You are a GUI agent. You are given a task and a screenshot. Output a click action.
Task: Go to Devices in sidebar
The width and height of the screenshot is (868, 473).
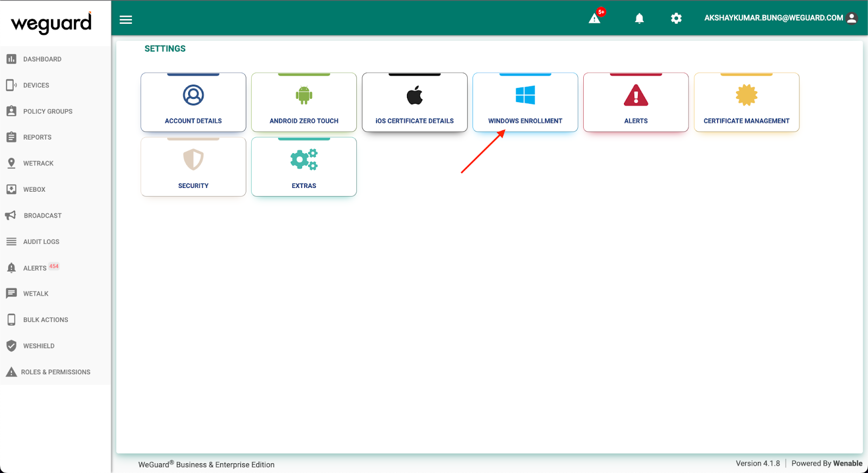pyautogui.click(x=36, y=85)
